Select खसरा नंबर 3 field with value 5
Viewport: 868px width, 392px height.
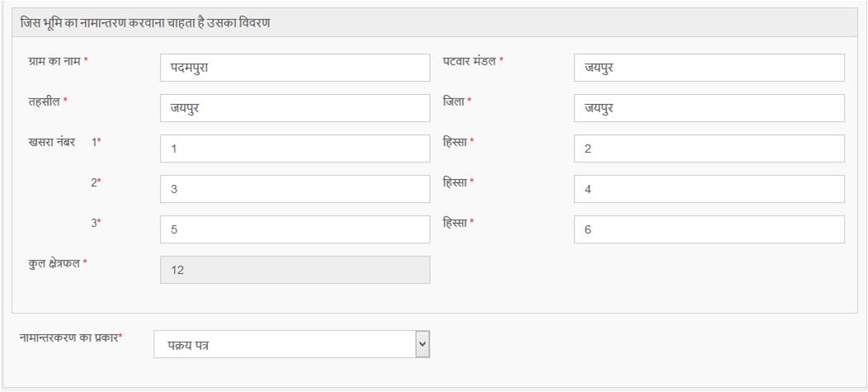click(x=295, y=229)
